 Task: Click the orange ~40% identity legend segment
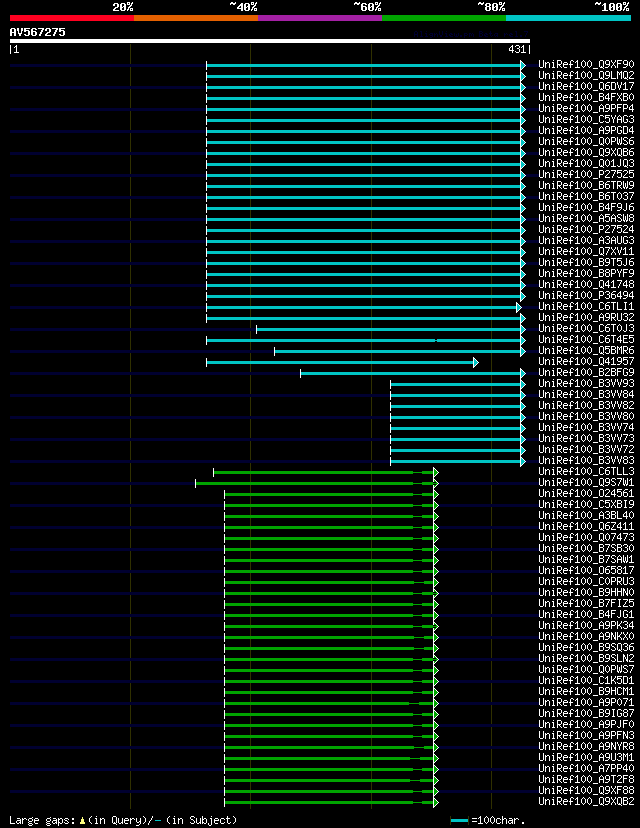pyautogui.click(x=196, y=18)
